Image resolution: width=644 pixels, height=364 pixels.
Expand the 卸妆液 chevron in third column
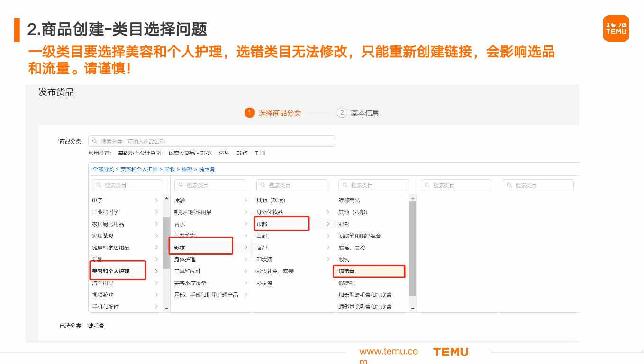coord(328,259)
